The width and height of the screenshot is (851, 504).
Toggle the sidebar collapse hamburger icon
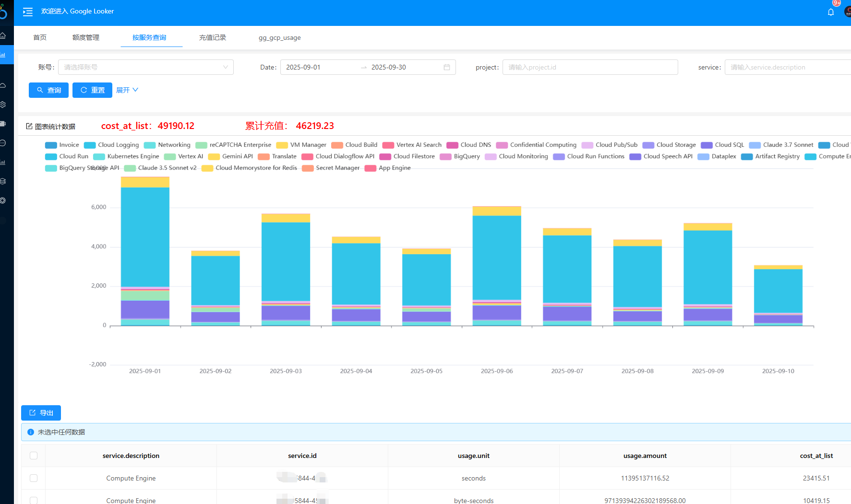pos(28,12)
